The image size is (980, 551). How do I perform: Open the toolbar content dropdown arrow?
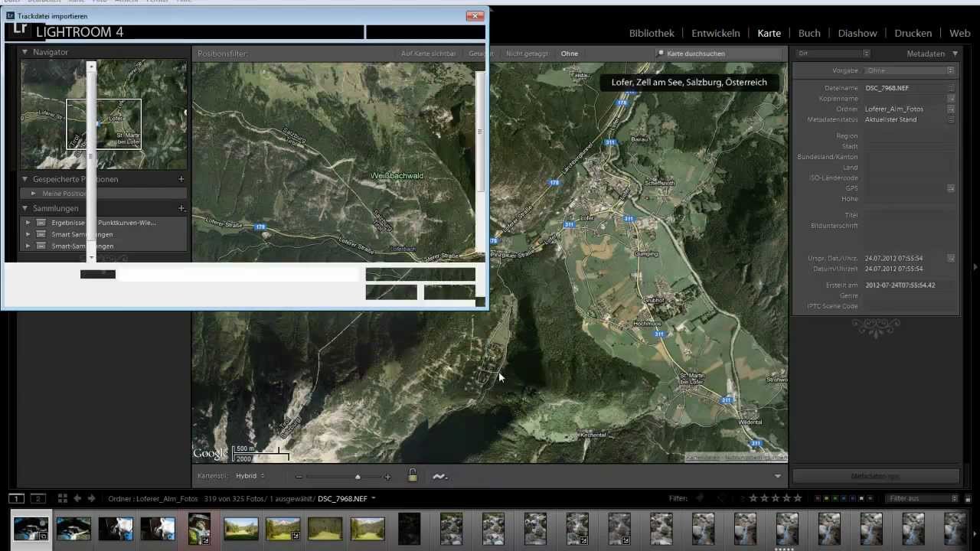point(778,476)
